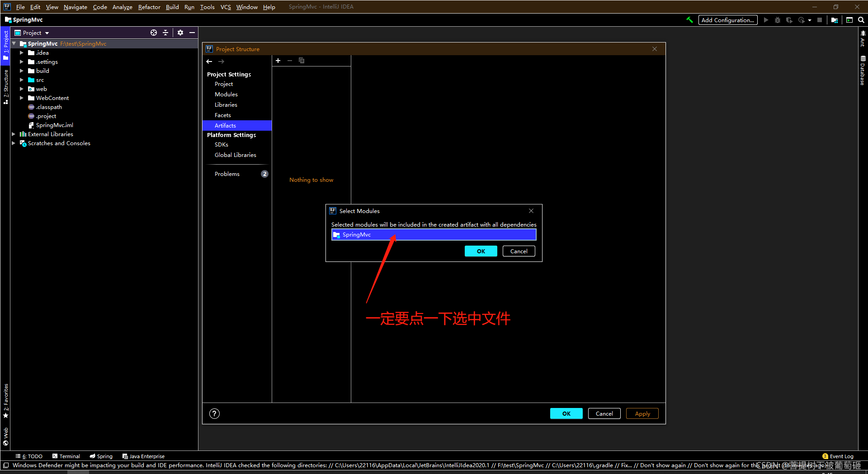Open the Navigate menu

pos(75,7)
